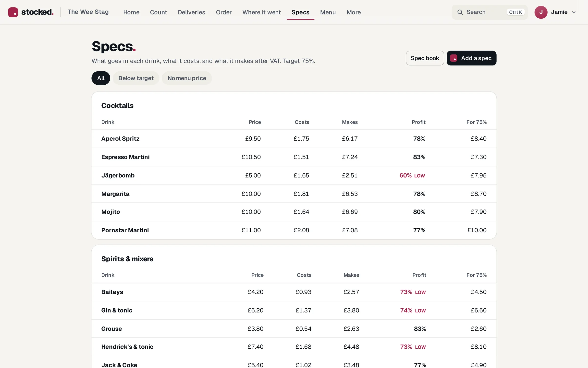The image size is (588, 368).
Task: Open the Spec book
Action: pos(425,58)
